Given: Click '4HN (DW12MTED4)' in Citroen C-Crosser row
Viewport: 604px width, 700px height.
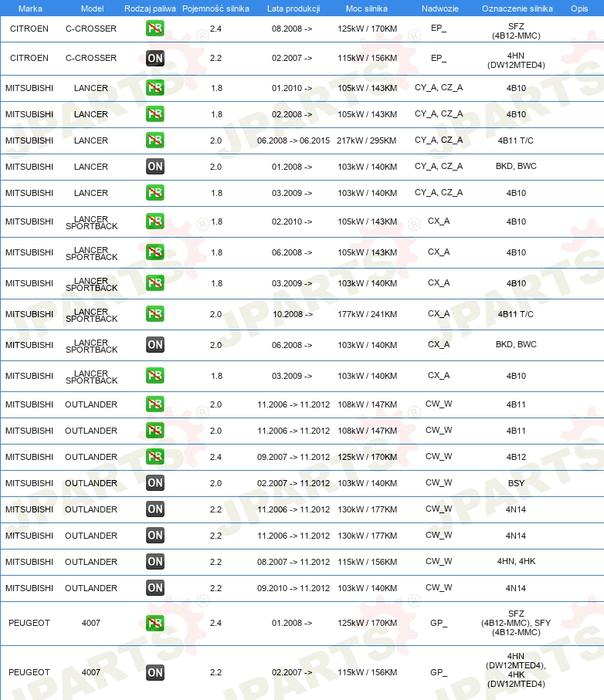Looking at the screenshot, I should click(516, 60).
